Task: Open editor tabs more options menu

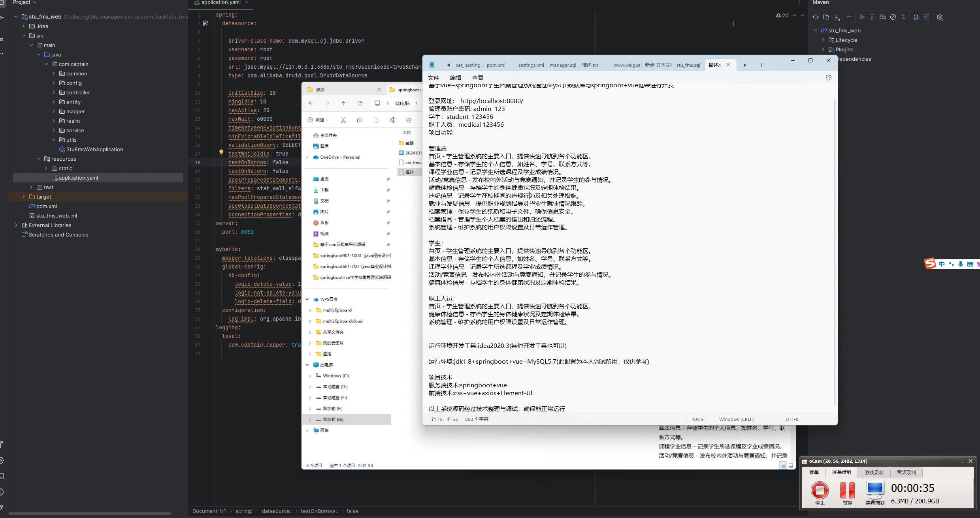Action: pos(800,2)
